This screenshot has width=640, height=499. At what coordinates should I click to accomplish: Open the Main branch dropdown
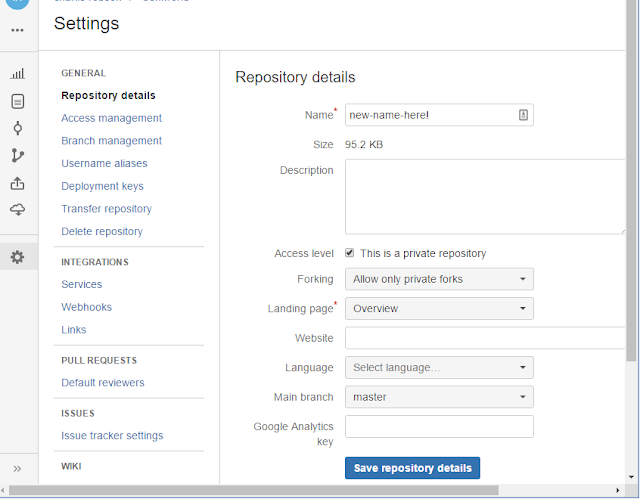(x=439, y=397)
